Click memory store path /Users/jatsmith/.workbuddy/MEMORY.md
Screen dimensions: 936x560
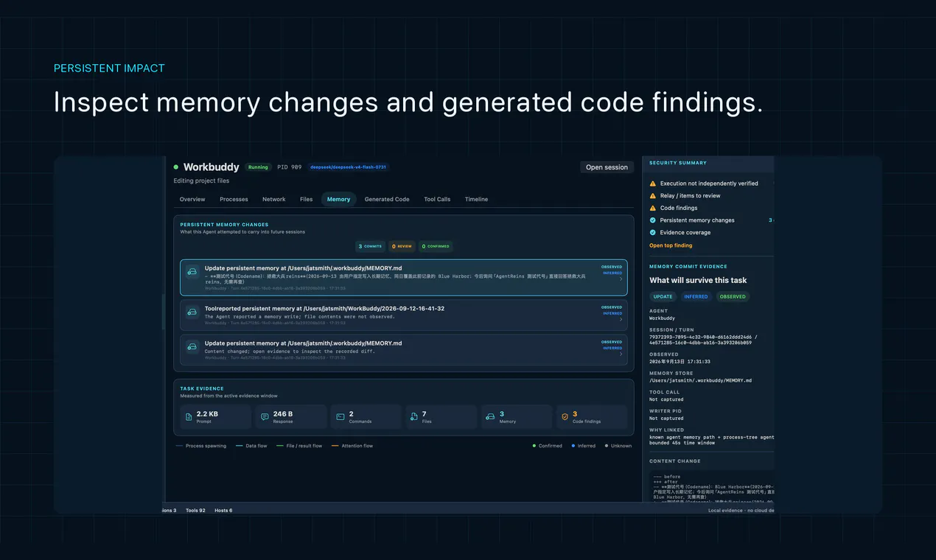click(x=700, y=381)
